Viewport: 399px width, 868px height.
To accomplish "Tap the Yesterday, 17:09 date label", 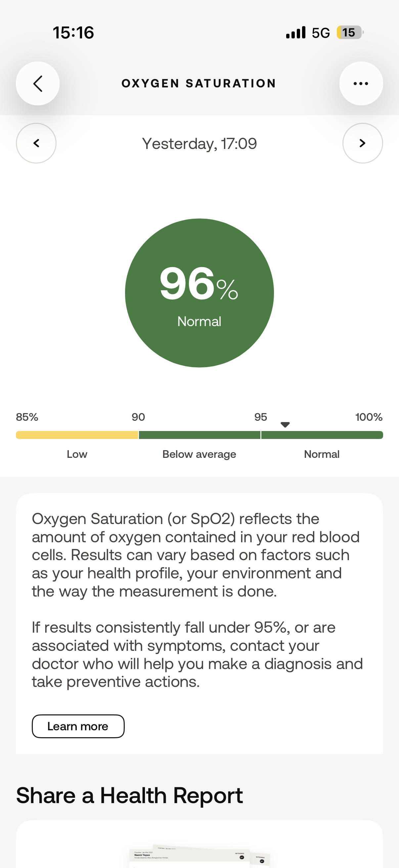I will pyautogui.click(x=199, y=144).
